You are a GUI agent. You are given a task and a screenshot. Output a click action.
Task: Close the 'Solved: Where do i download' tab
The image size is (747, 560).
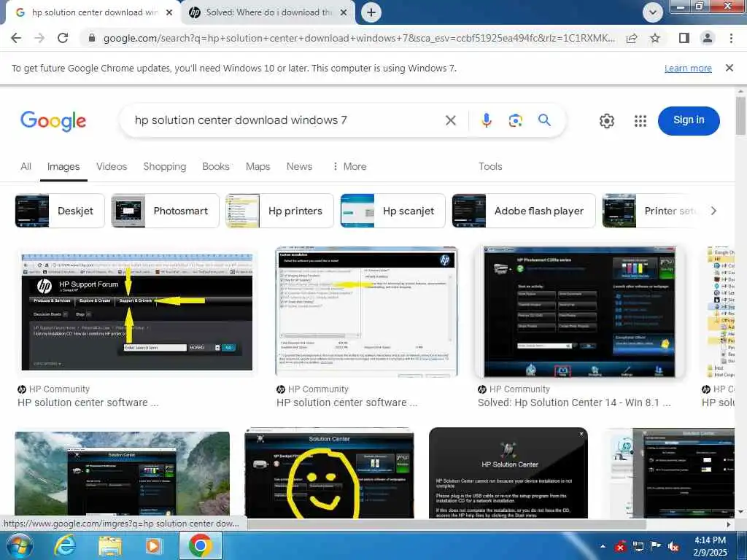coord(343,12)
